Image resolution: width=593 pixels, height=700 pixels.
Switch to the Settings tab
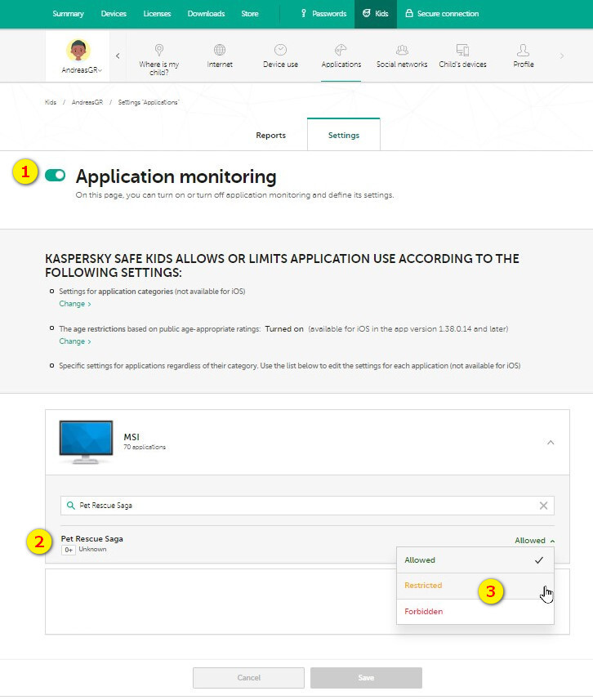tap(343, 135)
